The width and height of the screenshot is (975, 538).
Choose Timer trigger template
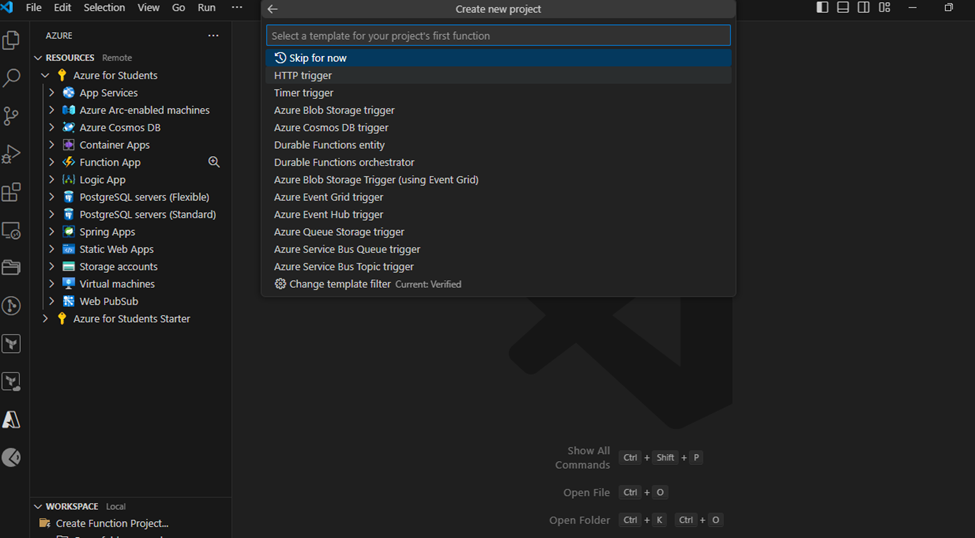point(498,93)
